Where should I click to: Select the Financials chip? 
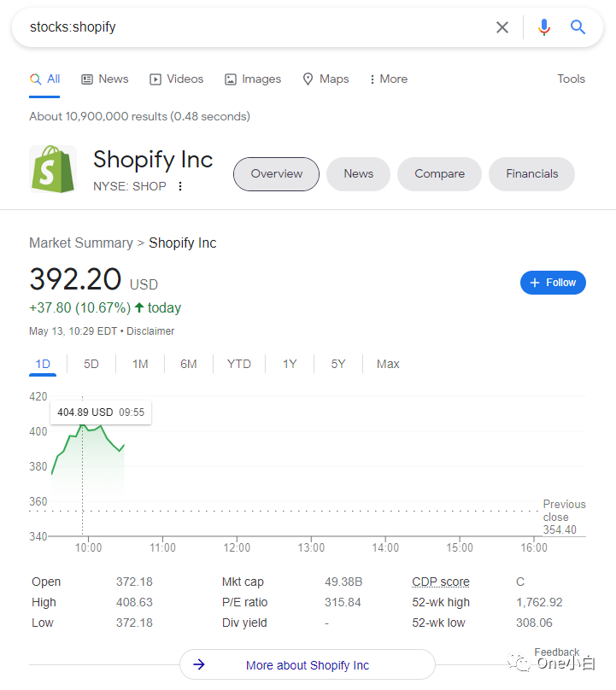(x=532, y=174)
